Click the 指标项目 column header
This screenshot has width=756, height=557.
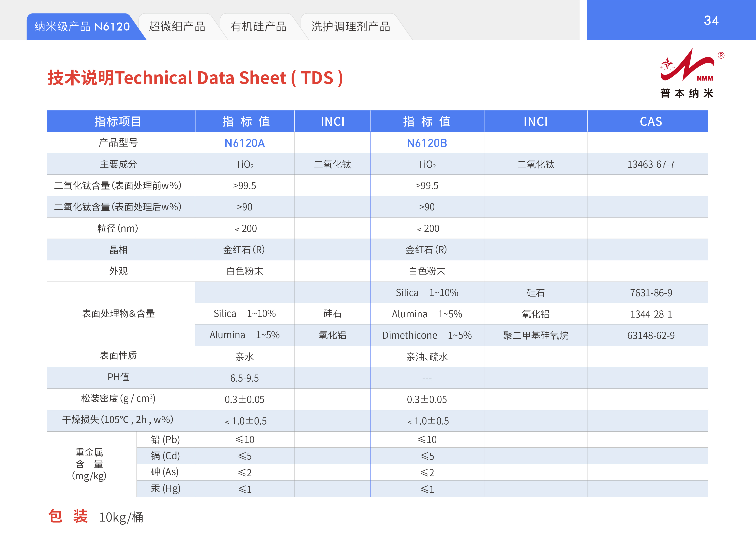tap(118, 121)
